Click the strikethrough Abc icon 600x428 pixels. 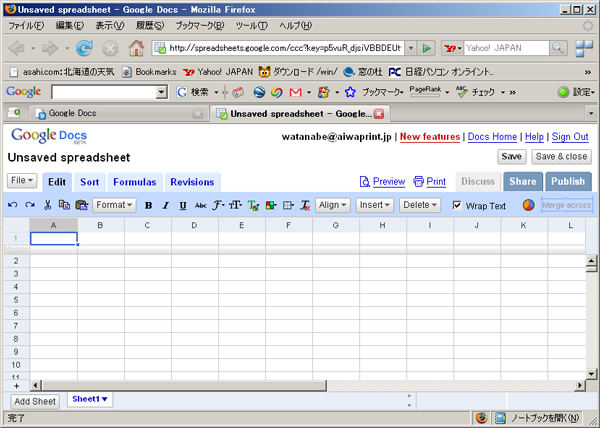point(200,205)
